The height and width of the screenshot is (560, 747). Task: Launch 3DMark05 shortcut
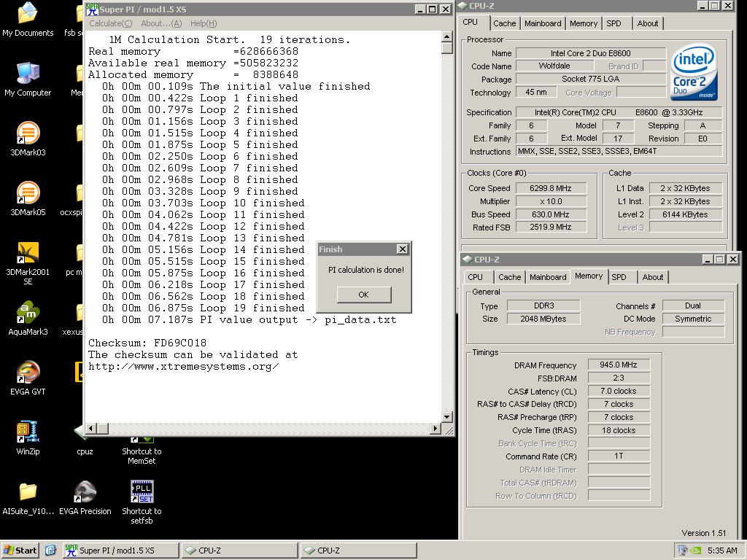click(x=28, y=199)
